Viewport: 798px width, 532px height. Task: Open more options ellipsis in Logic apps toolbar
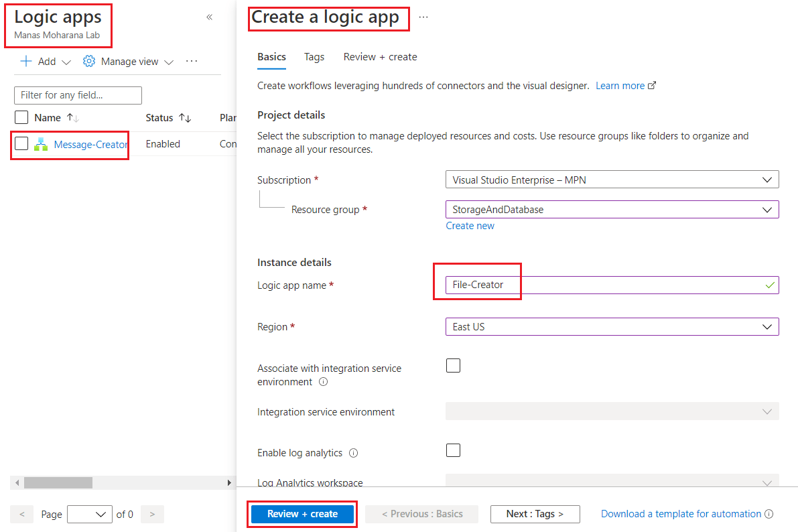(192, 61)
